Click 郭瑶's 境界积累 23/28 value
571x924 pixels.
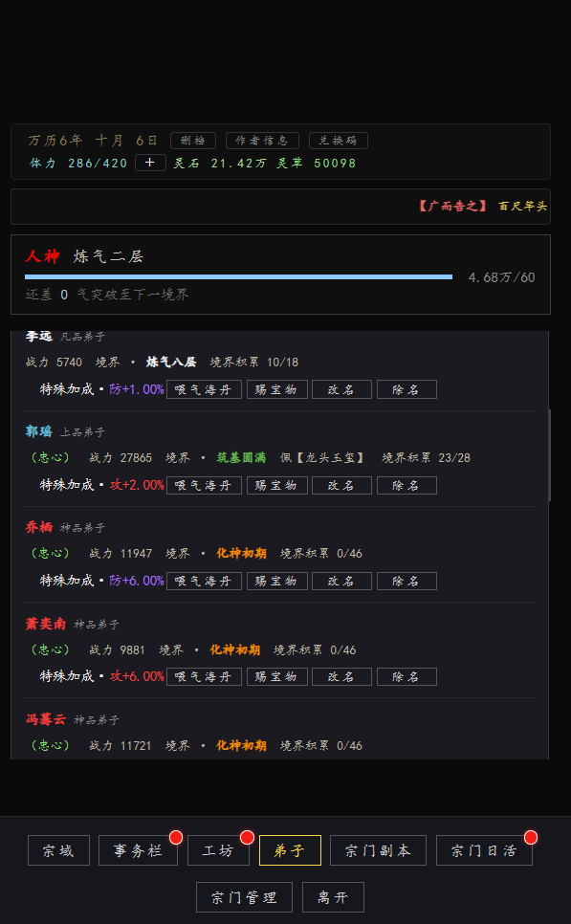[x=426, y=458]
